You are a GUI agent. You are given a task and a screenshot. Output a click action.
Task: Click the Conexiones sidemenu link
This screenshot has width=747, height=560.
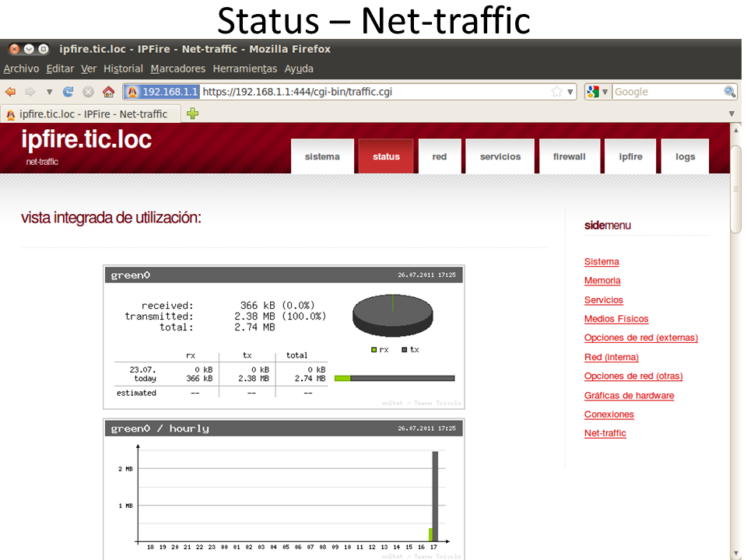(608, 415)
